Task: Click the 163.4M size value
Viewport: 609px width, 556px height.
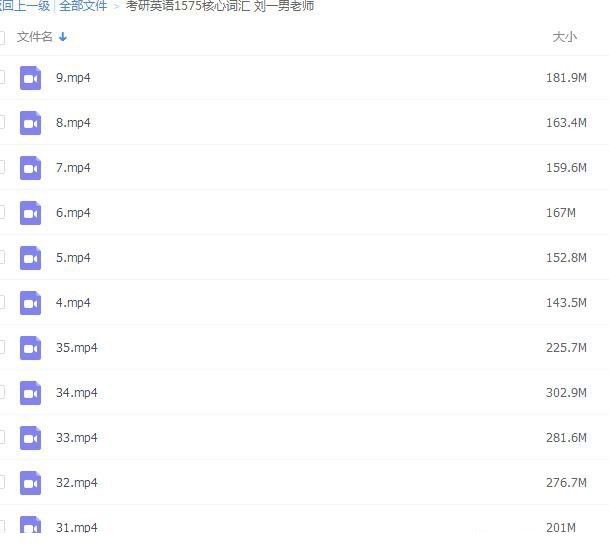Action: [x=566, y=123]
